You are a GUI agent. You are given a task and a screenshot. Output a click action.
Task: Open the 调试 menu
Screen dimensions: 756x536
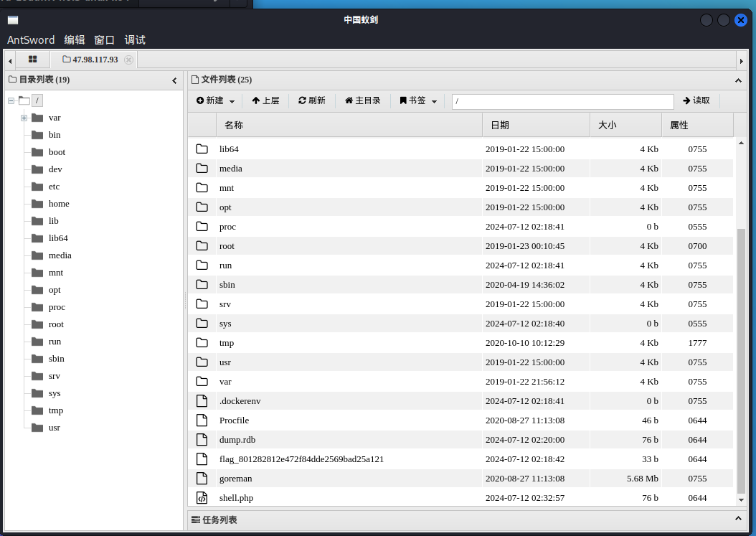pos(135,39)
